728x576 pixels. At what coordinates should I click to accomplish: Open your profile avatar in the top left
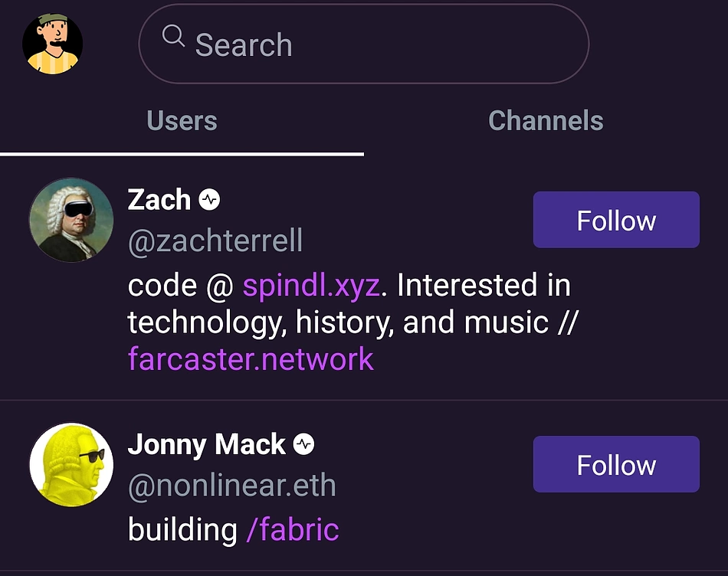pyautogui.click(x=51, y=44)
